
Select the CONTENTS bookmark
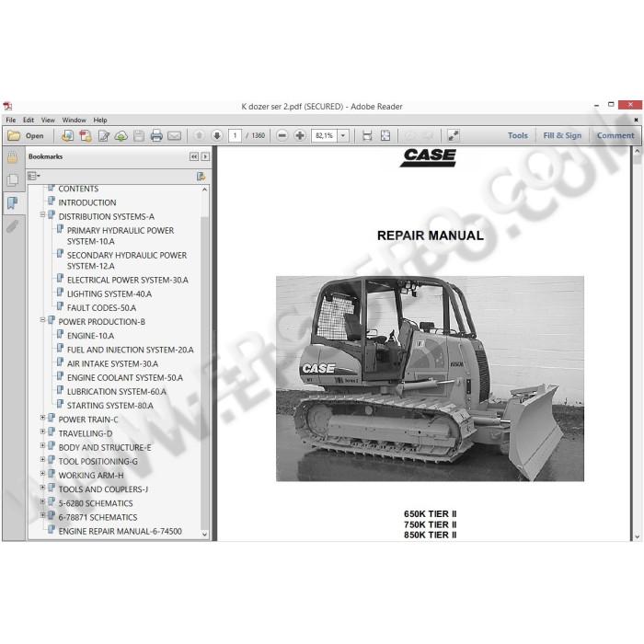pyautogui.click(x=78, y=189)
